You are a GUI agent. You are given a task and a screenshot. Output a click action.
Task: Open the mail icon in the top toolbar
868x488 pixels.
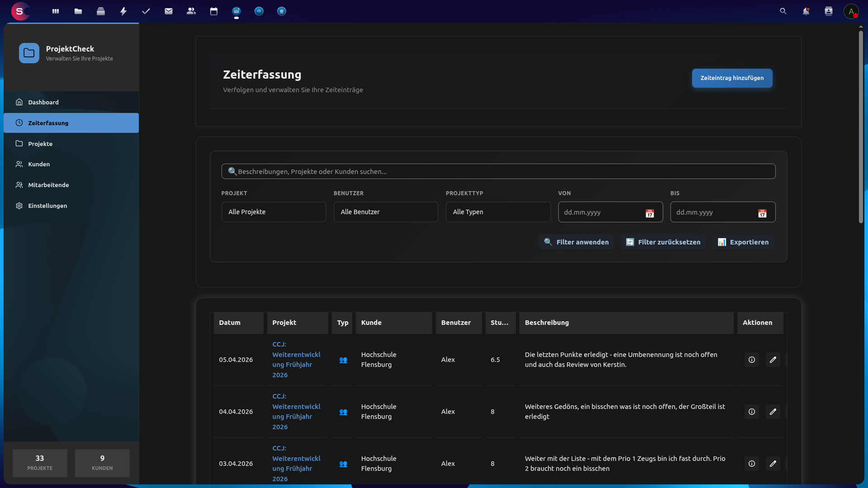169,11
